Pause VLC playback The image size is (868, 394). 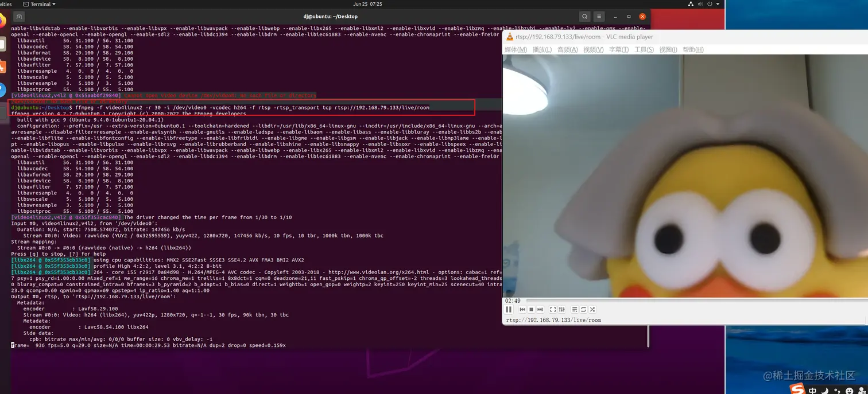tap(509, 310)
